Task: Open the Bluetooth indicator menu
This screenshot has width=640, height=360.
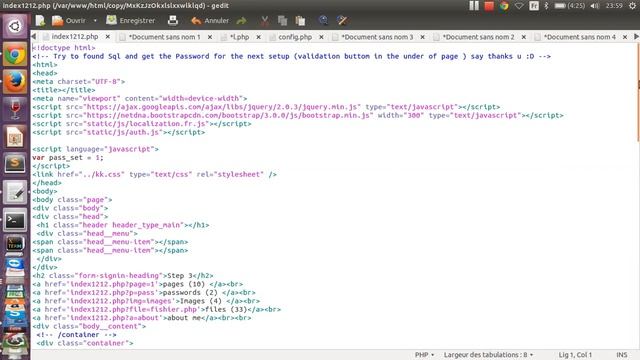Action: [547, 6]
